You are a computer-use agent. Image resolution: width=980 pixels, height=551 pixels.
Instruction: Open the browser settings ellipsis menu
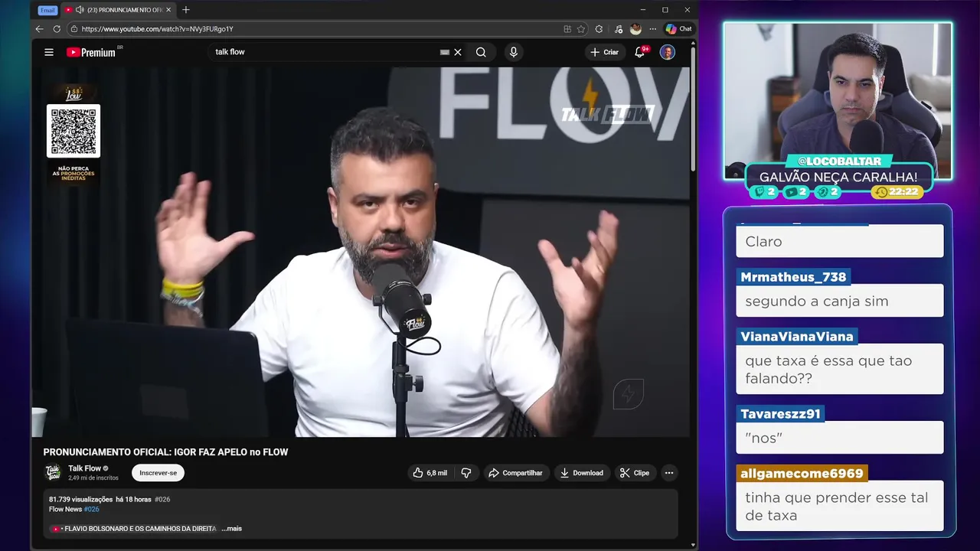point(652,29)
